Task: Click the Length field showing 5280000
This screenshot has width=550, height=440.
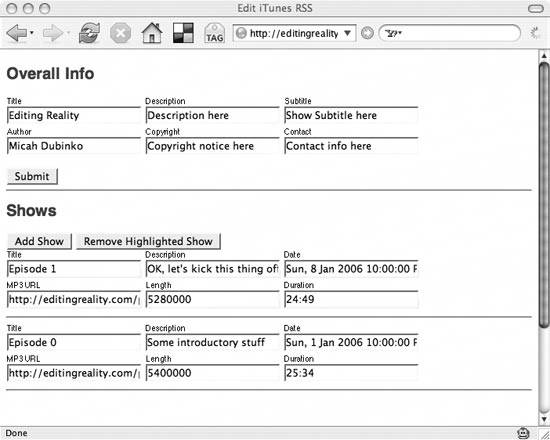Action: click(x=212, y=300)
